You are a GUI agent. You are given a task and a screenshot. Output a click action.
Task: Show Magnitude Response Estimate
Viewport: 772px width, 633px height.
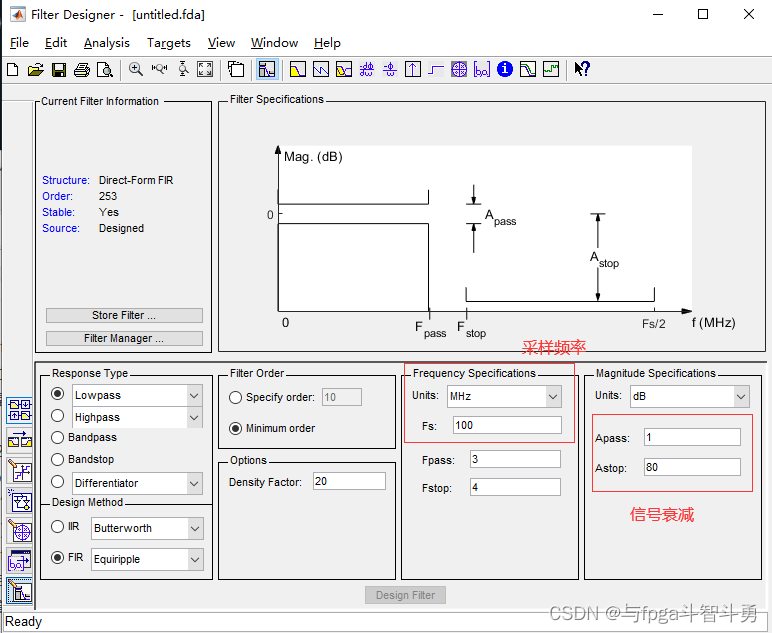point(528,69)
